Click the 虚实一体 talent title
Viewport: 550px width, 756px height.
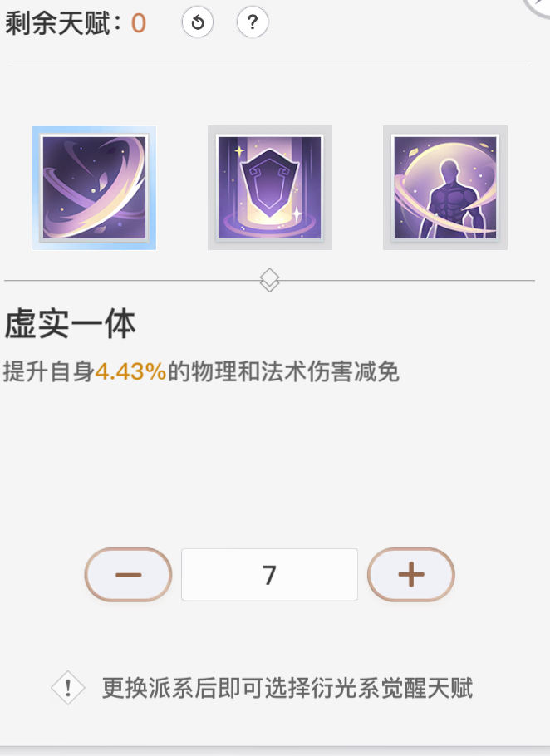coord(71,325)
